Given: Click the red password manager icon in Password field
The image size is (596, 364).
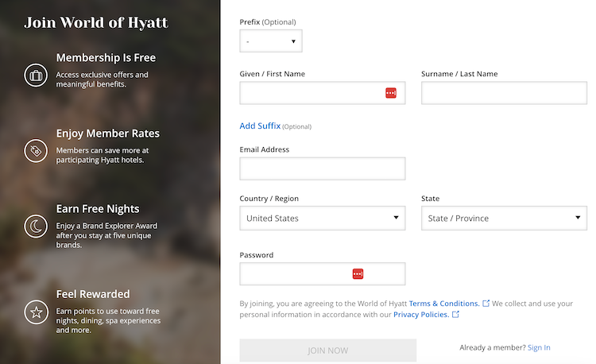Looking at the screenshot, I should (x=358, y=273).
